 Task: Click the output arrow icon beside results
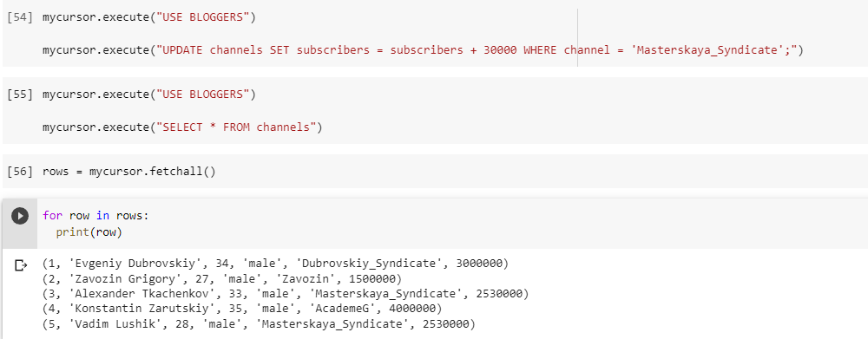pyautogui.click(x=21, y=266)
